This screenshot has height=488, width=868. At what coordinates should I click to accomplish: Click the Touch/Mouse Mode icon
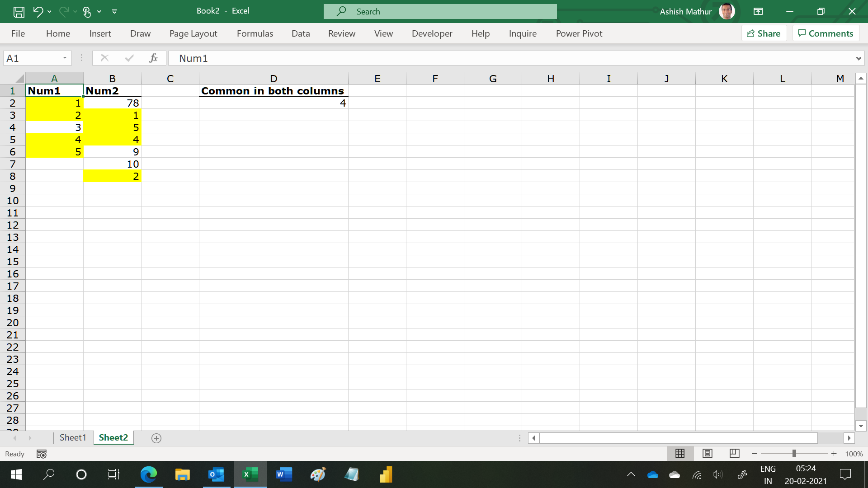coord(87,12)
